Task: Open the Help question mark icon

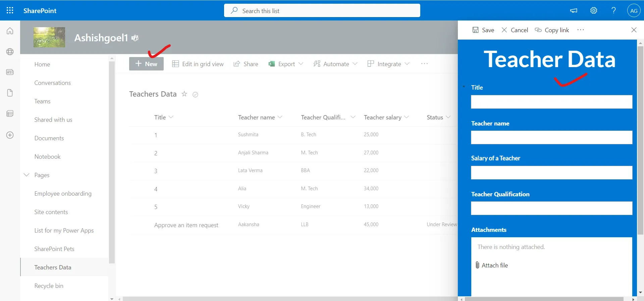Action: (x=613, y=10)
